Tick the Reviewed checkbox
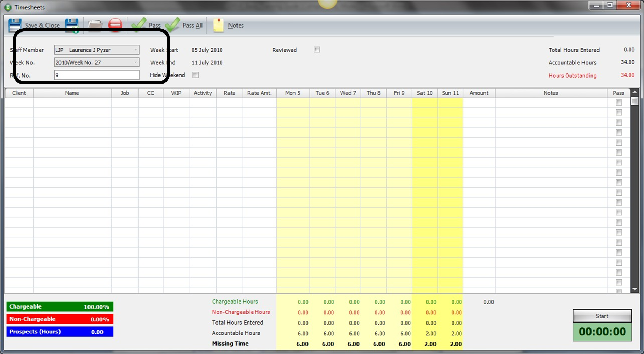Viewport: 644px width, 354px height. click(317, 50)
